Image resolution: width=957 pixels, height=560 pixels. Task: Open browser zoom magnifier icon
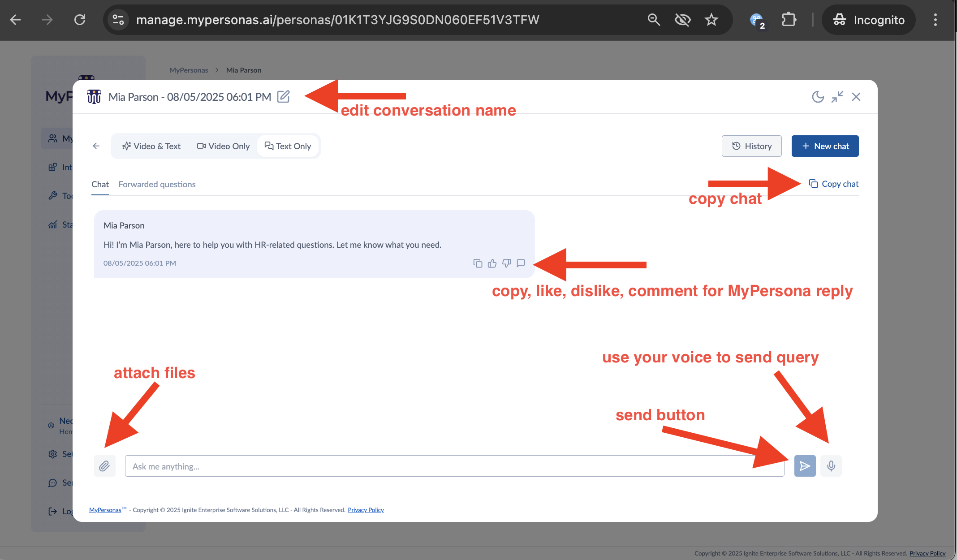pyautogui.click(x=654, y=20)
